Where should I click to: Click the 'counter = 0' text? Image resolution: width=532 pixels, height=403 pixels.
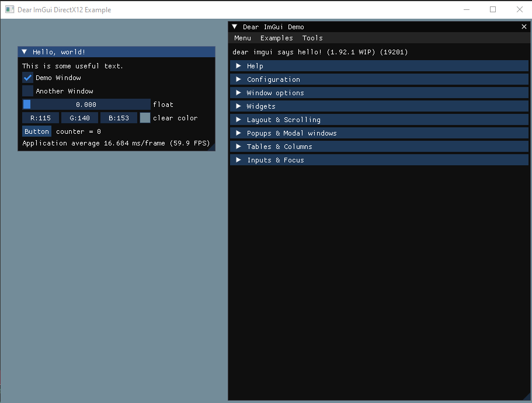click(78, 131)
